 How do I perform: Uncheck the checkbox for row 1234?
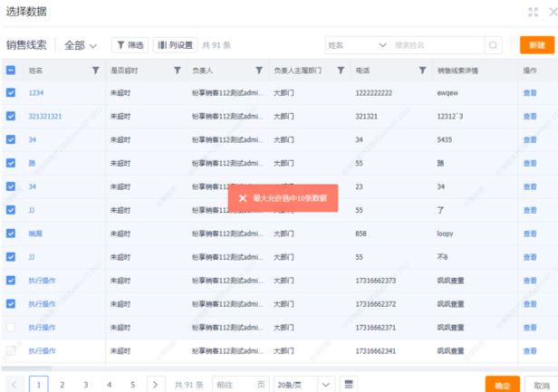[x=11, y=92]
